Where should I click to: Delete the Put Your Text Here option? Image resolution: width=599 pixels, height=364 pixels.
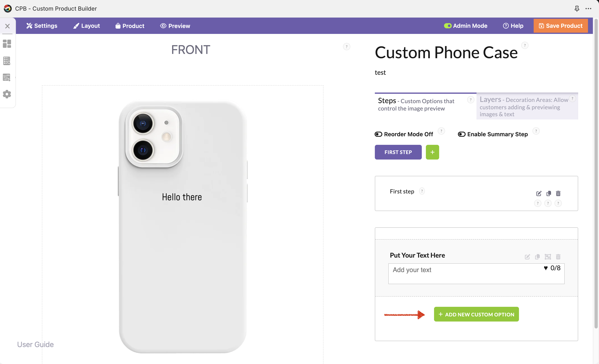558,257
